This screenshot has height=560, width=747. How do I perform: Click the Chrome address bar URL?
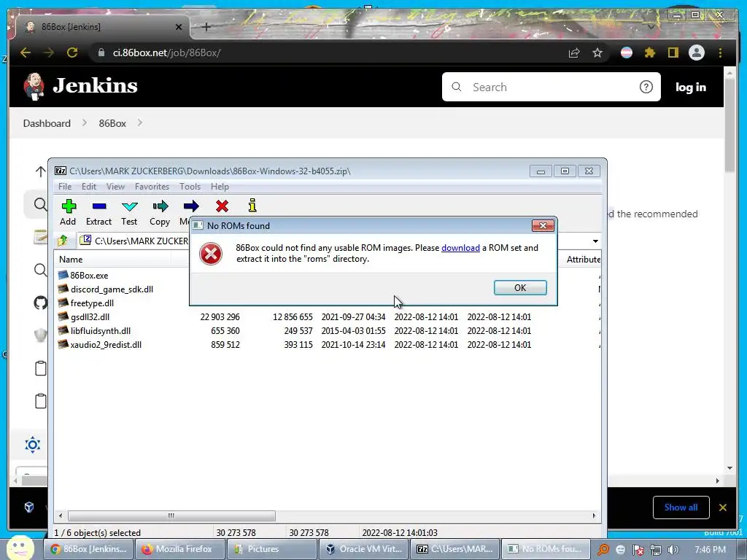pos(166,52)
